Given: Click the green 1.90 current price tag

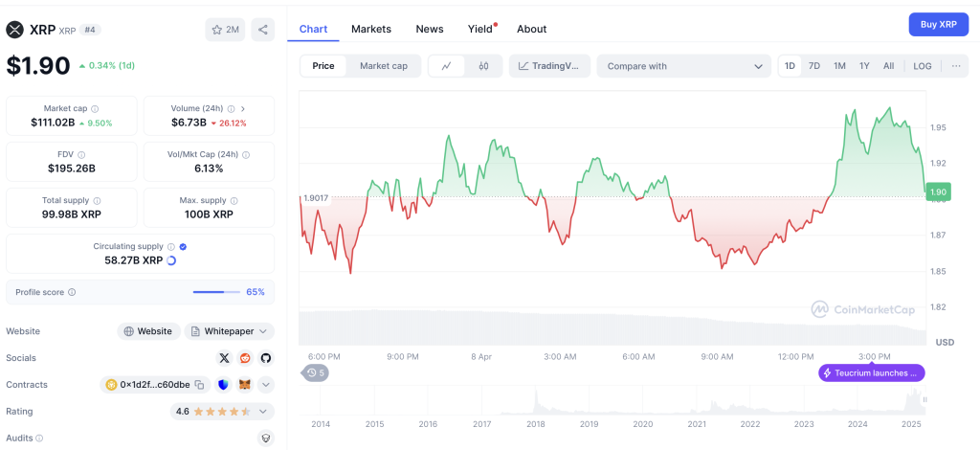Looking at the screenshot, I should pos(938,191).
